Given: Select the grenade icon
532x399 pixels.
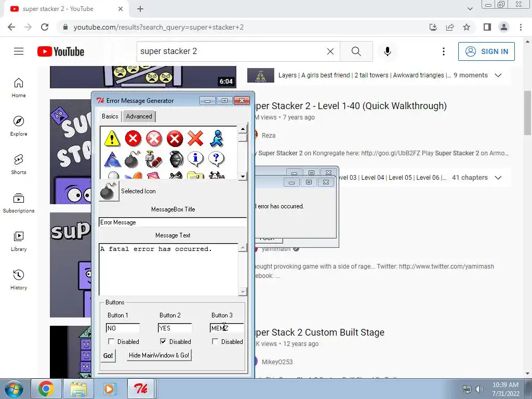Looking at the screenshot, I should [176, 159].
